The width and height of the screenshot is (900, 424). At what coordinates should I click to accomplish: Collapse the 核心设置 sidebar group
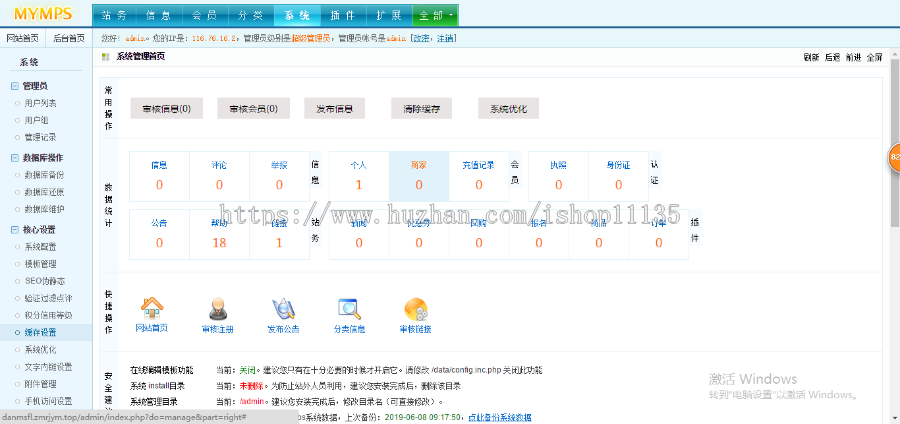click(15, 229)
